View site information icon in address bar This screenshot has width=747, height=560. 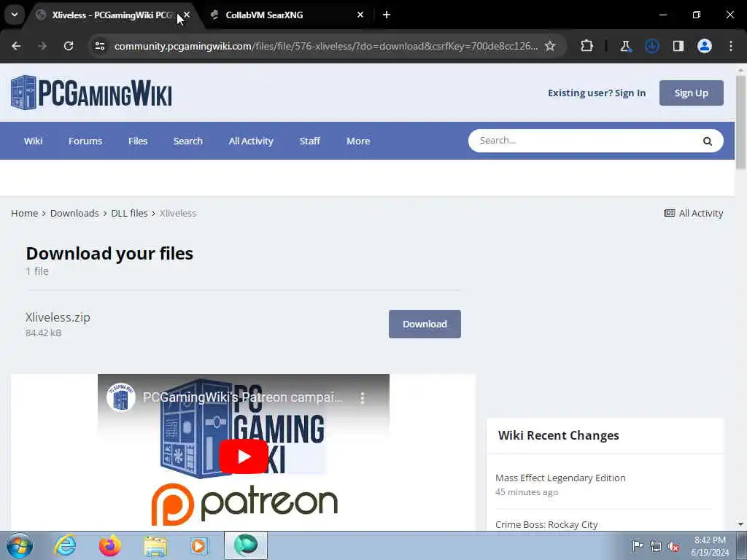point(99,46)
